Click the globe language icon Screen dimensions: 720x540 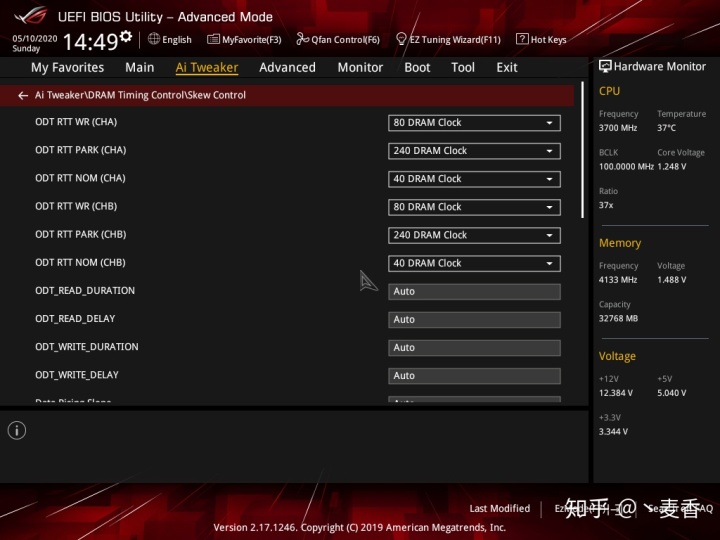154,39
